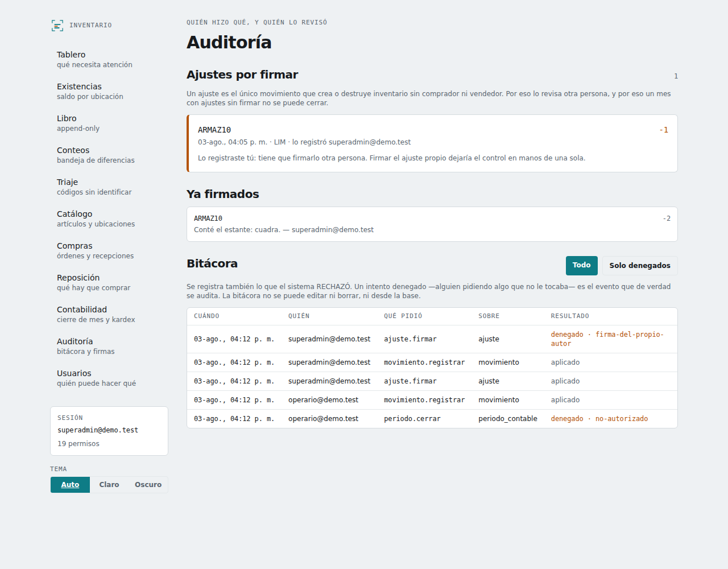Click the -1 quantity on pending adjustment
This screenshot has width=728, height=569.
pos(664,130)
